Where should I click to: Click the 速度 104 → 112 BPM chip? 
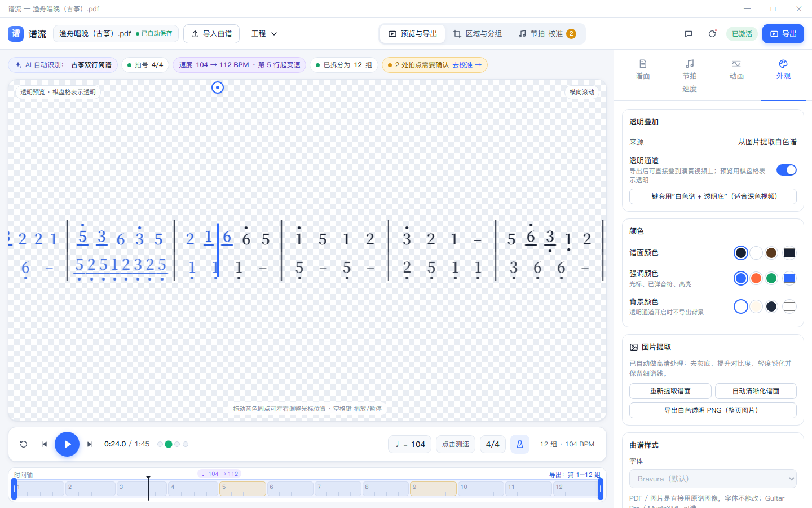coord(240,65)
